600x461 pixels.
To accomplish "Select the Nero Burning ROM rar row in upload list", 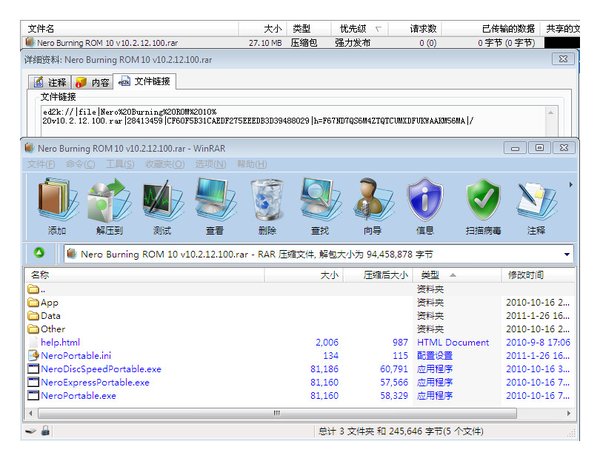I will point(300,43).
